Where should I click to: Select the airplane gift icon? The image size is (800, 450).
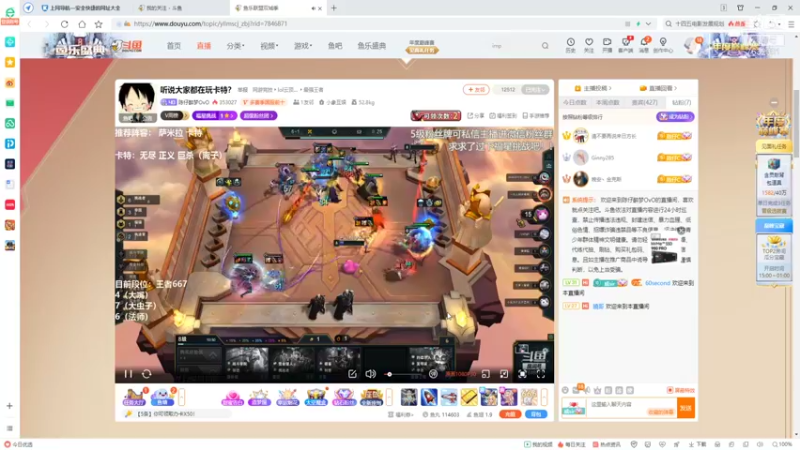click(x=449, y=396)
